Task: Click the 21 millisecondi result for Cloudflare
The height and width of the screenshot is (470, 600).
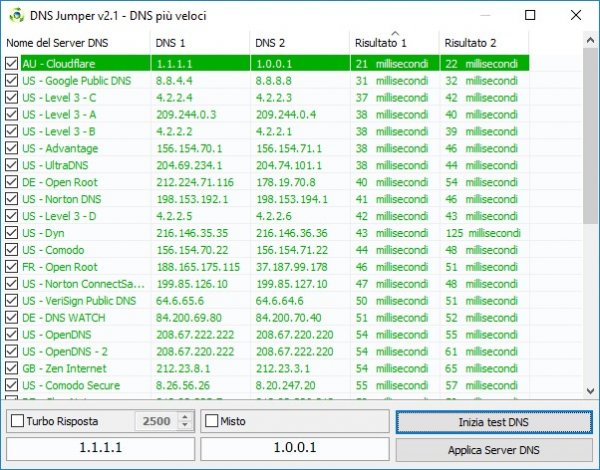Action: coord(392,64)
